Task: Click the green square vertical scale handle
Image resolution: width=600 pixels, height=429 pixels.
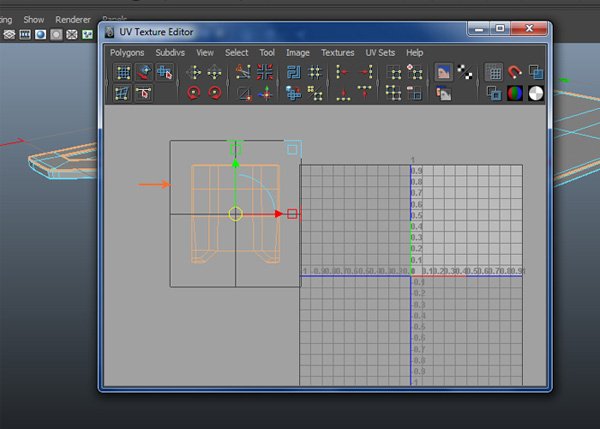Action: (235, 149)
